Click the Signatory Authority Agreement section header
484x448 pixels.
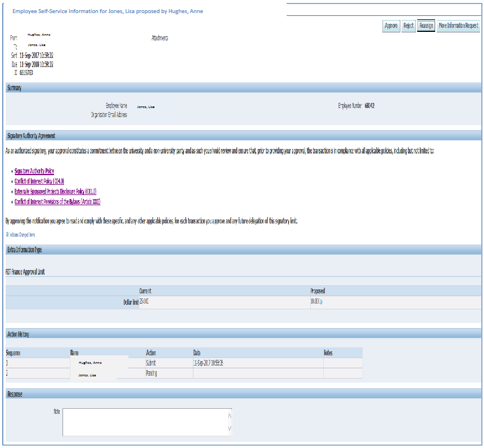coord(31,135)
